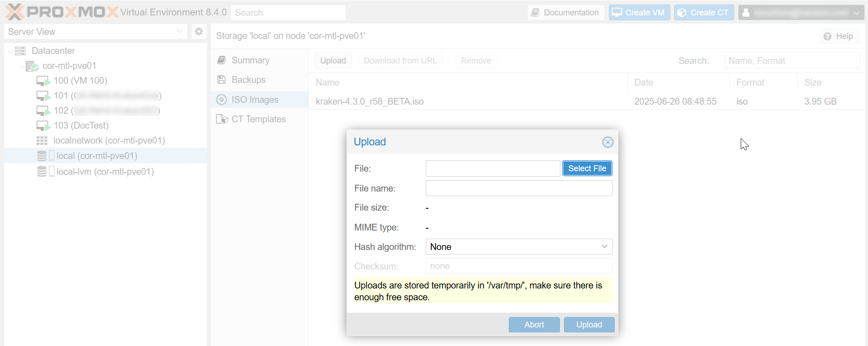The image size is (868, 346).
Task: Sort by the Name column header
Action: click(x=468, y=82)
